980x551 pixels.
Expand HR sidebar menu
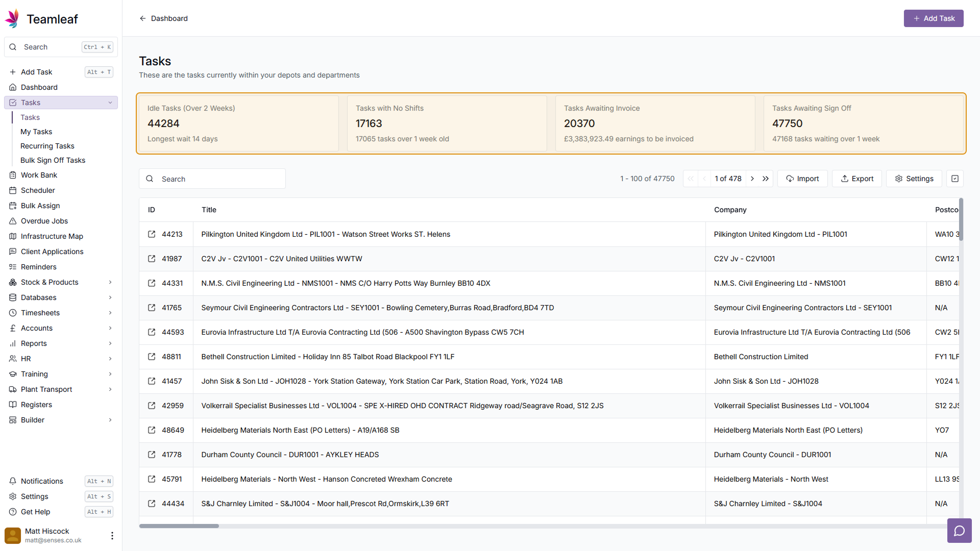pos(61,359)
